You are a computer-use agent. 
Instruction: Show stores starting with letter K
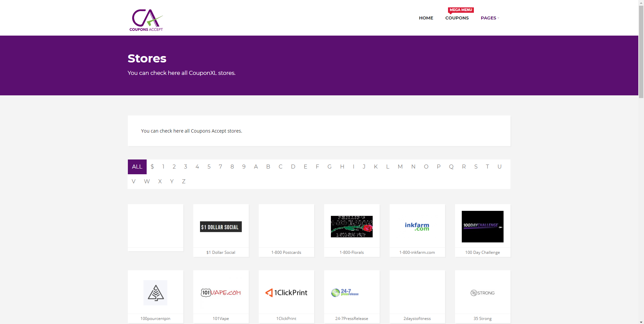(376, 167)
